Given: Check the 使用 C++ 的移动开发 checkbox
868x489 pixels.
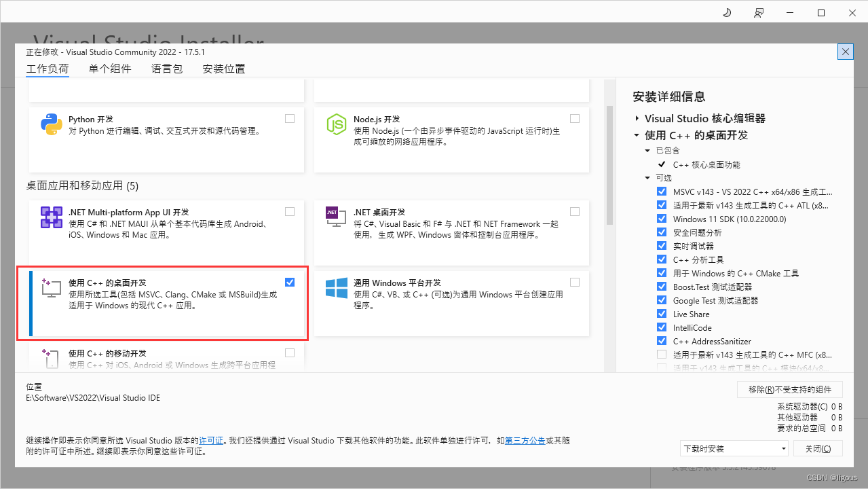Looking at the screenshot, I should point(290,352).
